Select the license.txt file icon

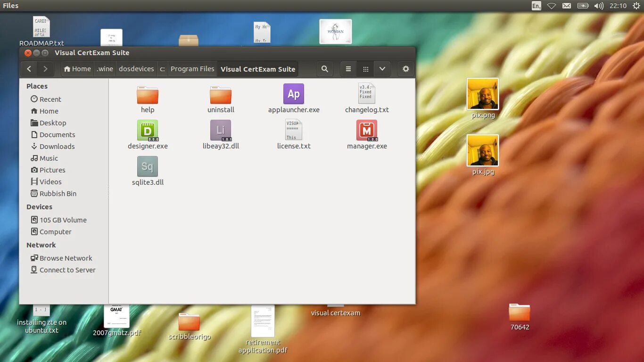294,130
